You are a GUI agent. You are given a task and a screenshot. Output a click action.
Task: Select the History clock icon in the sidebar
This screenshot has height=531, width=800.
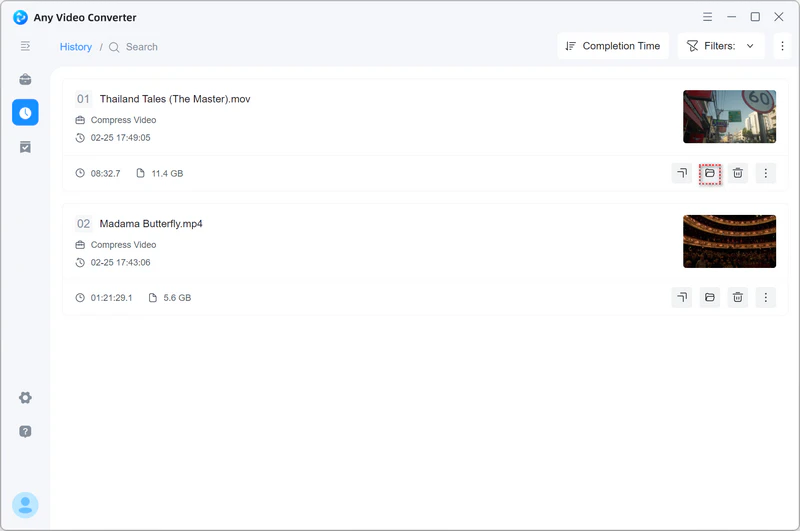click(x=25, y=113)
